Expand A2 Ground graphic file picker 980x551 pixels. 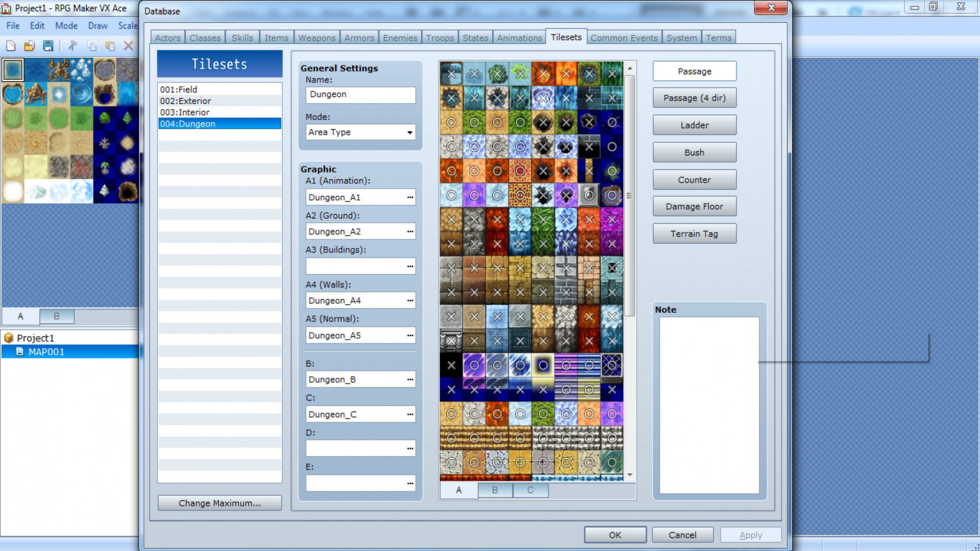[x=409, y=232]
